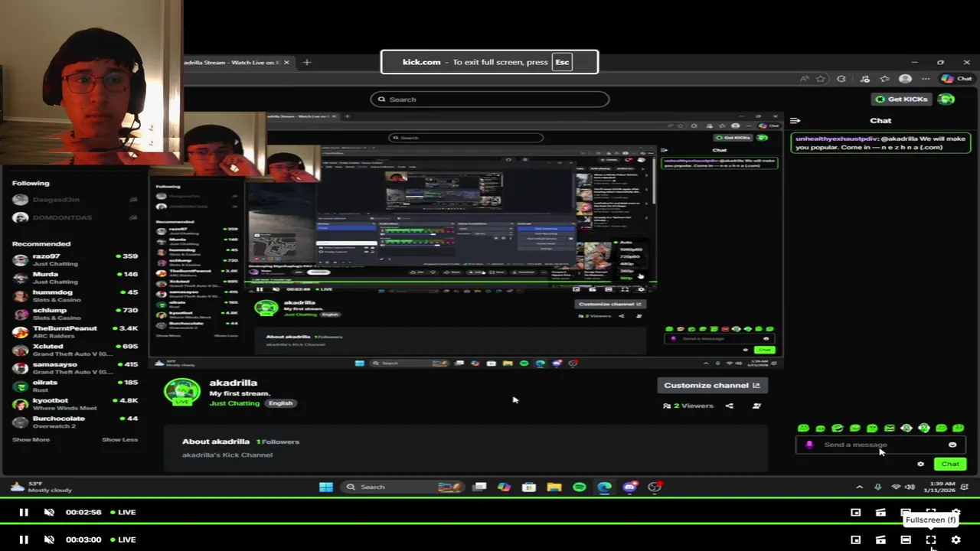Open samasayso recommended channel

tap(75, 368)
